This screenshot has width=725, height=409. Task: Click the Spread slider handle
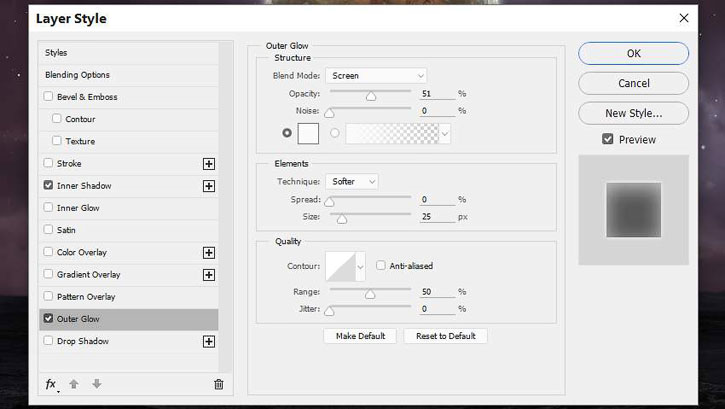pyautogui.click(x=329, y=202)
